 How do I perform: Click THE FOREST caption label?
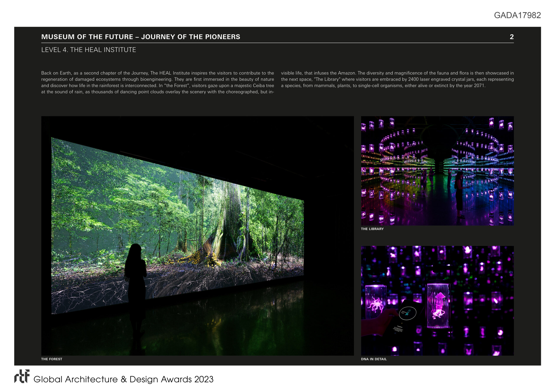click(51, 359)
